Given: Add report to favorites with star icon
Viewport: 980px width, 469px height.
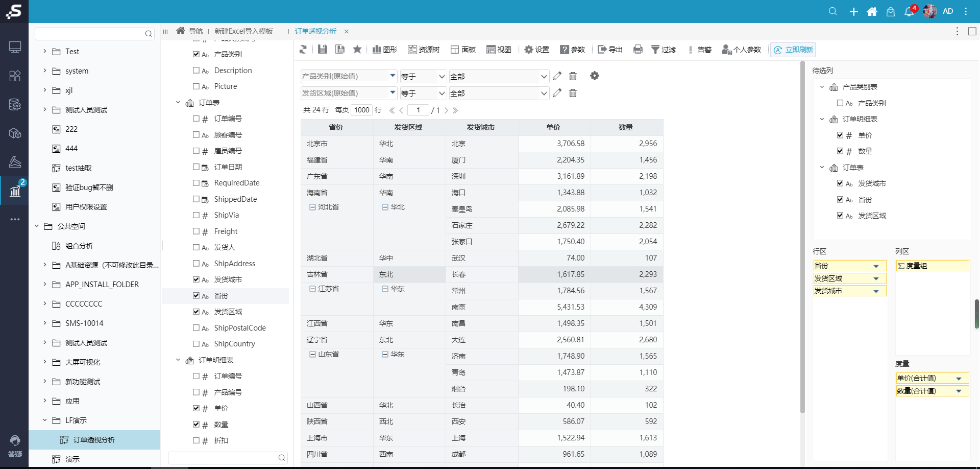Looking at the screenshot, I should point(357,50).
